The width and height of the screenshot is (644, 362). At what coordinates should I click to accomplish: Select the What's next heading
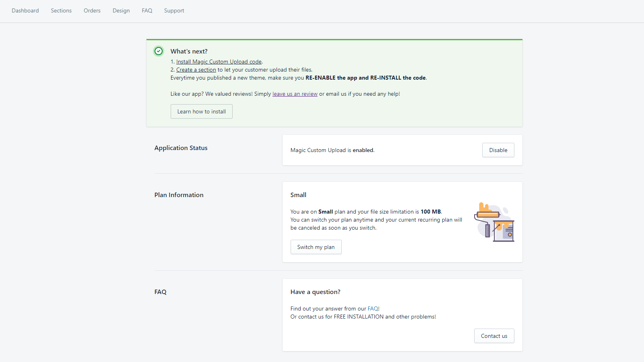(x=189, y=51)
